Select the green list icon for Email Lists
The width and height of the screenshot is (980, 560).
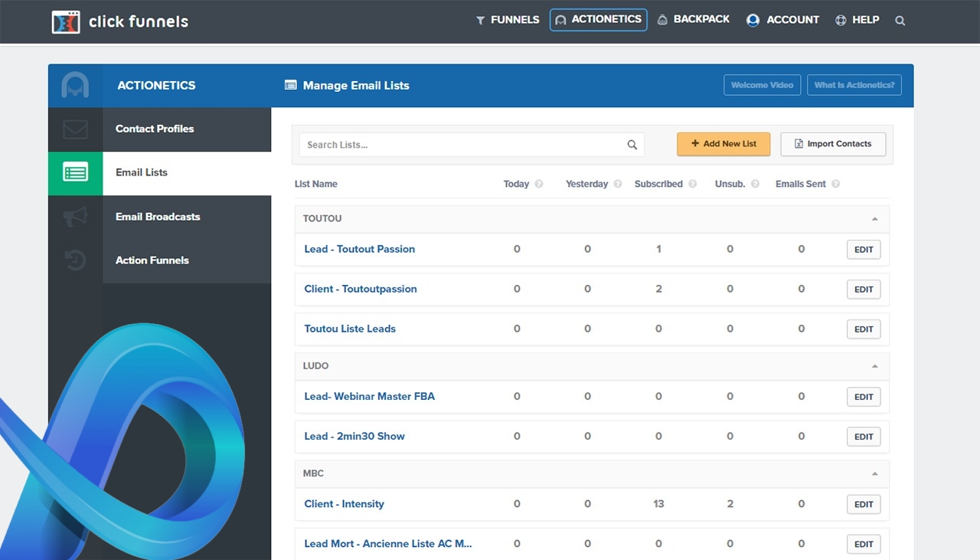click(75, 173)
